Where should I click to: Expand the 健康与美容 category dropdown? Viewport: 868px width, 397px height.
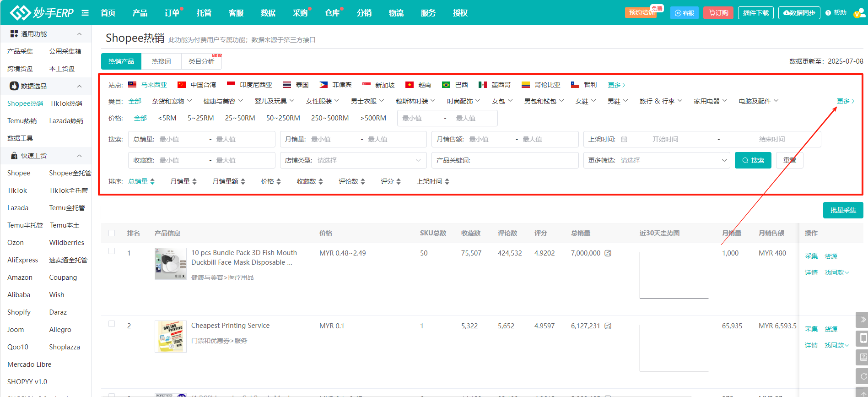click(x=223, y=101)
